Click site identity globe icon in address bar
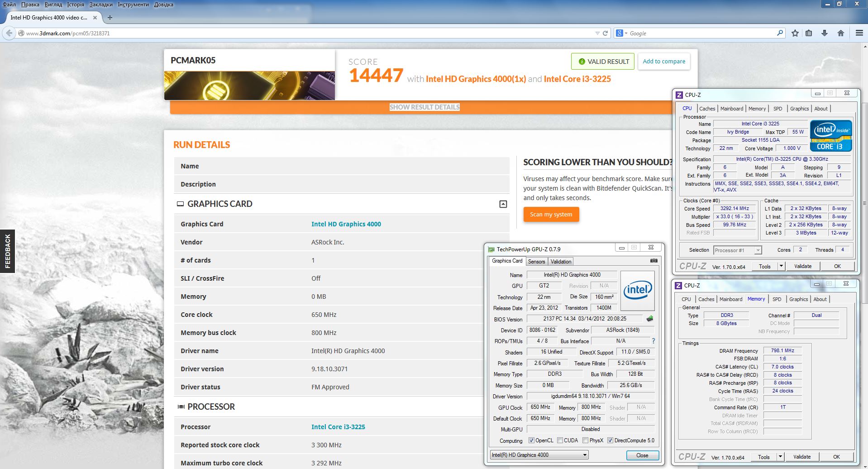 tap(21, 33)
